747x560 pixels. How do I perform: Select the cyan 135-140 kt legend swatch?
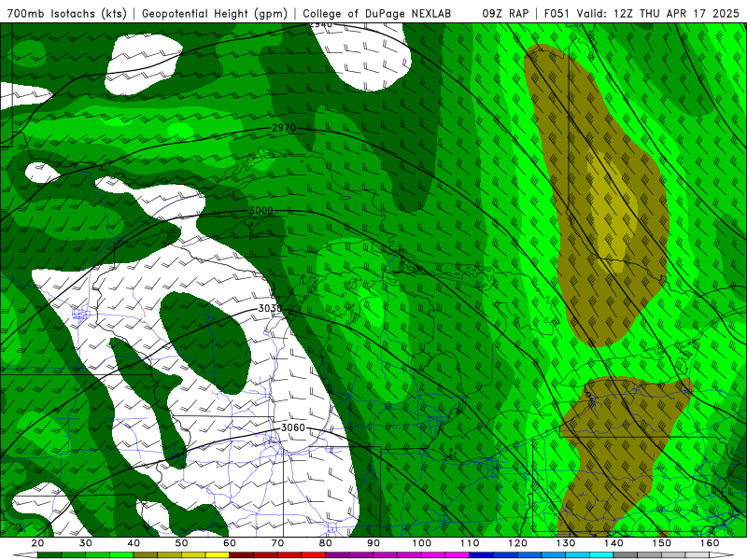coord(601,555)
